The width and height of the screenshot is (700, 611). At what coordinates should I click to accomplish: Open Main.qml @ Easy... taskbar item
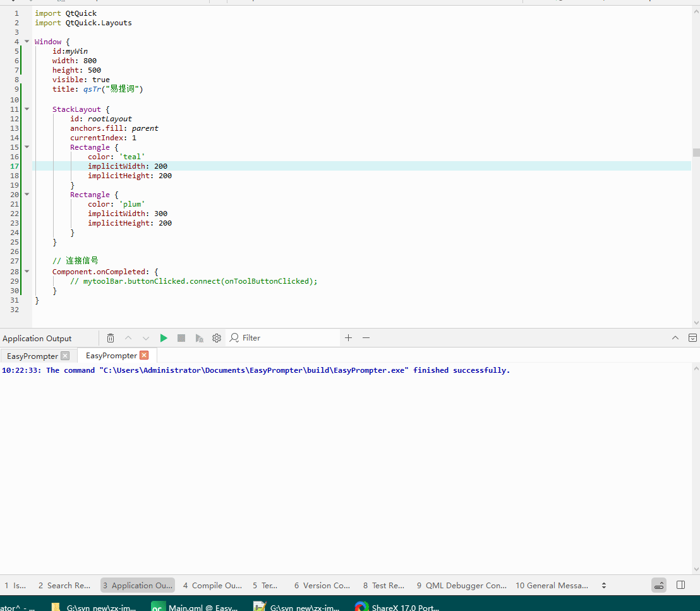[194, 607]
